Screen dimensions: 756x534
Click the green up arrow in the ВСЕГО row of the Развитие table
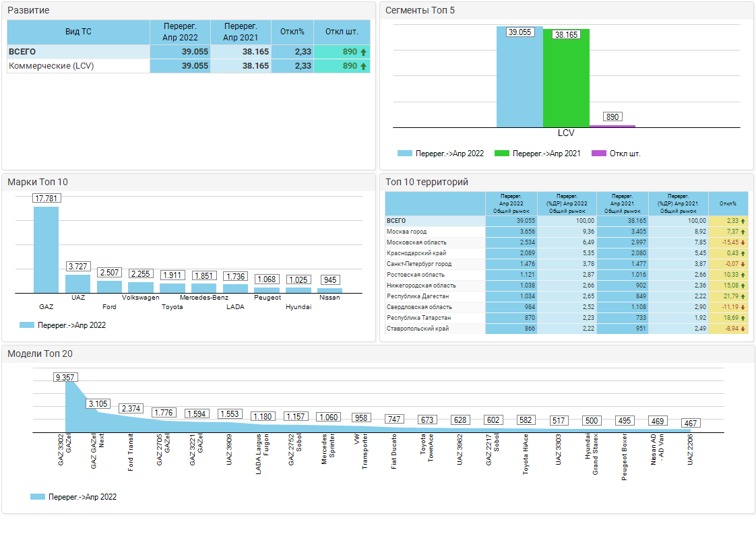pos(364,52)
